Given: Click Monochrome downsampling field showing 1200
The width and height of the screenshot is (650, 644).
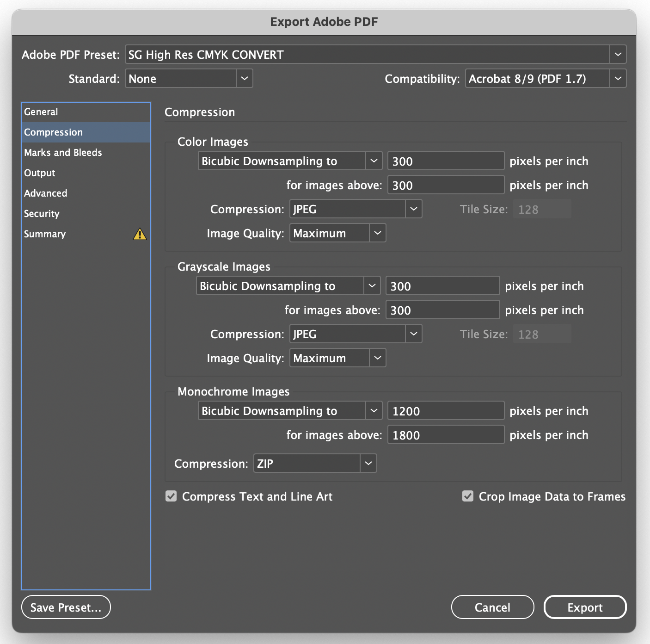Looking at the screenshot, I should point(446,411).
